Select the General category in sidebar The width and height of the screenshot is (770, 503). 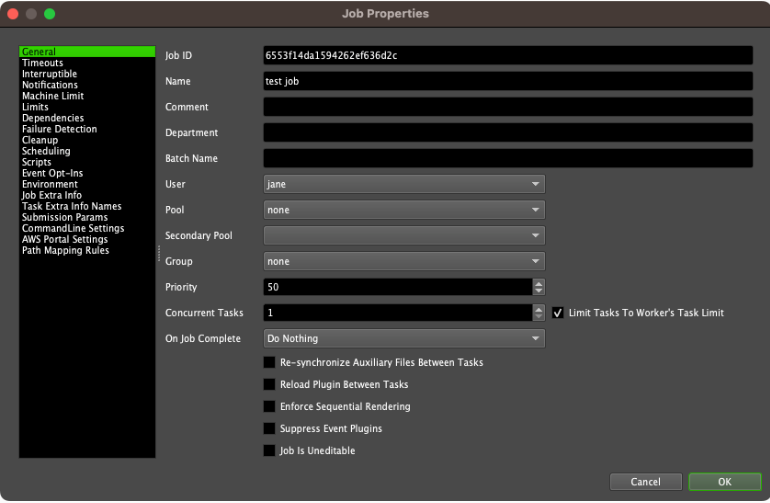pyautogui.click(x=87, y=52)
